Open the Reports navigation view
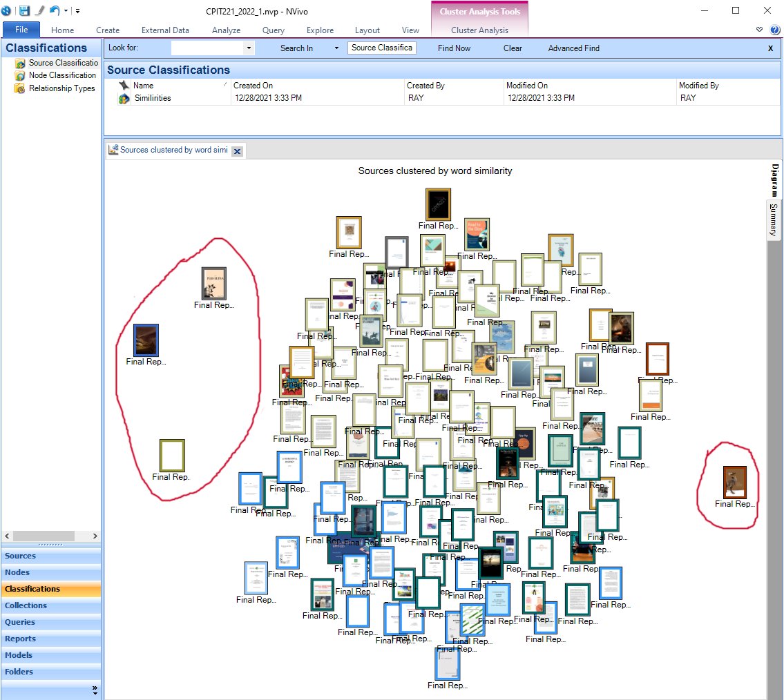This screenshot has height=700, width=784. tap(51, 639)
